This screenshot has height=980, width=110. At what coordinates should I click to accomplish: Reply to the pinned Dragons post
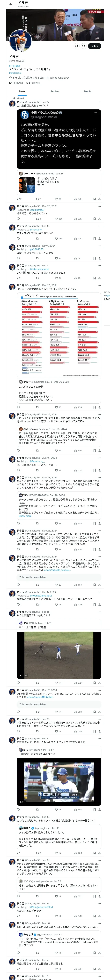pos(18,199)
